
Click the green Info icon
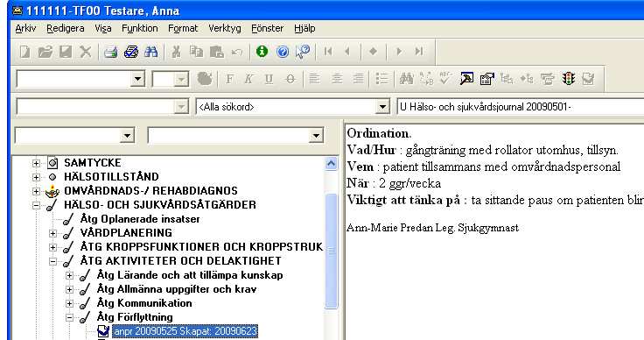pyautogui.click(x=262, y=52)
